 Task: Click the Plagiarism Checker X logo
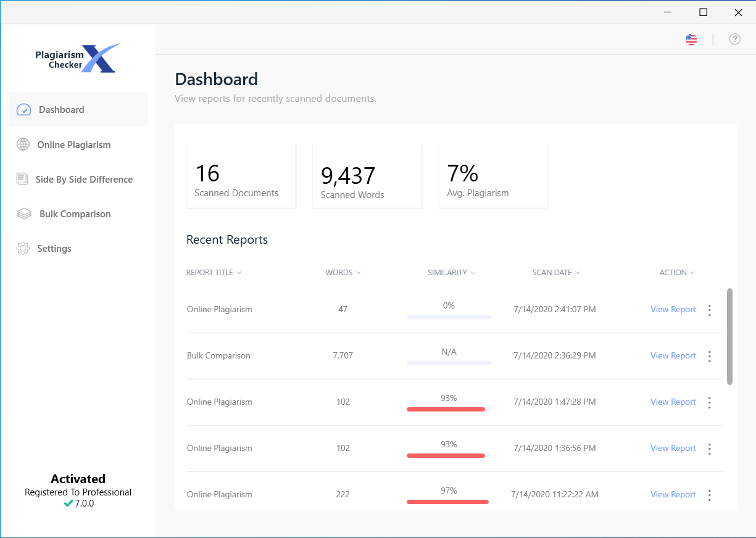coord(78,59)
